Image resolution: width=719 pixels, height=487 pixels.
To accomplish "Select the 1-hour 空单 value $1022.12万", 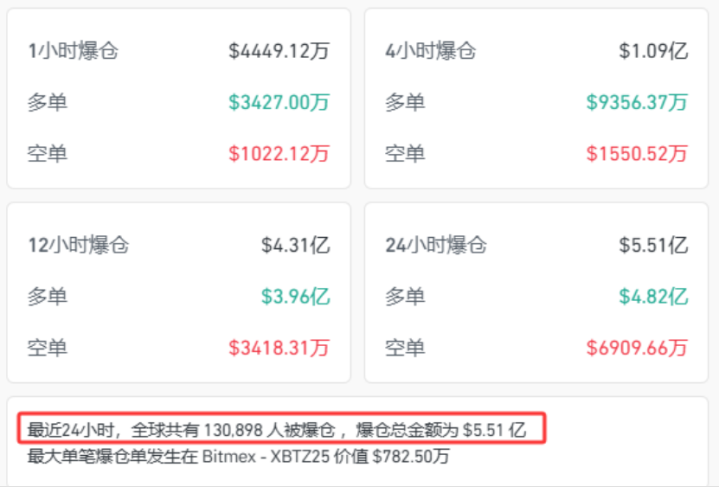I will click(x=279, y=154).
